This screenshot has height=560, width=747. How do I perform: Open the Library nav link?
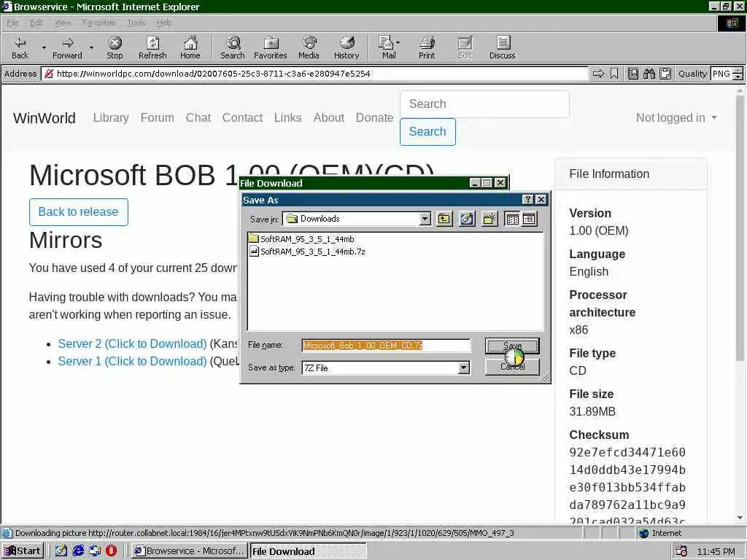point(111,117)
